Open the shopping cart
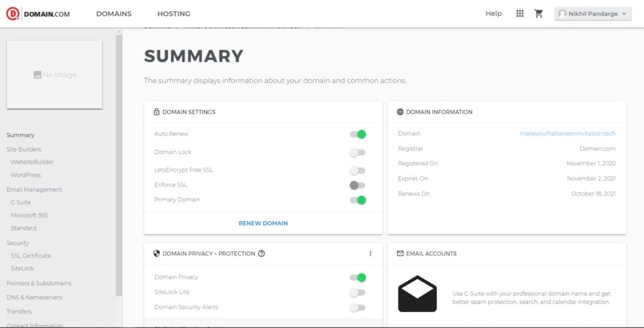The height and width of the screenshot is (328, 644). (x=539, y=14)
